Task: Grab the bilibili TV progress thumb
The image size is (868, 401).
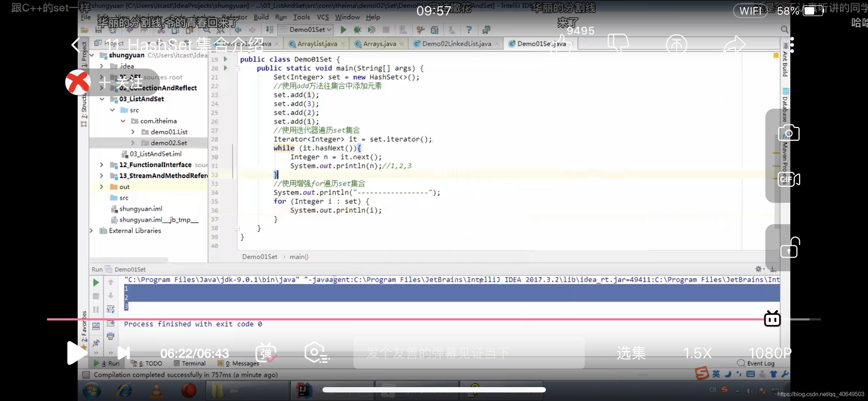Action: (772, 319)
